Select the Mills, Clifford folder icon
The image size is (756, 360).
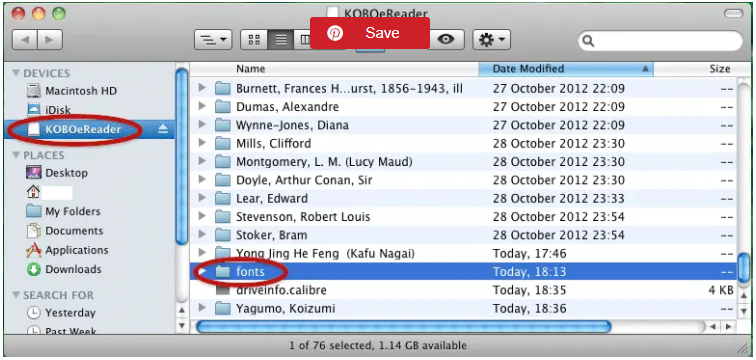[222, 143]
